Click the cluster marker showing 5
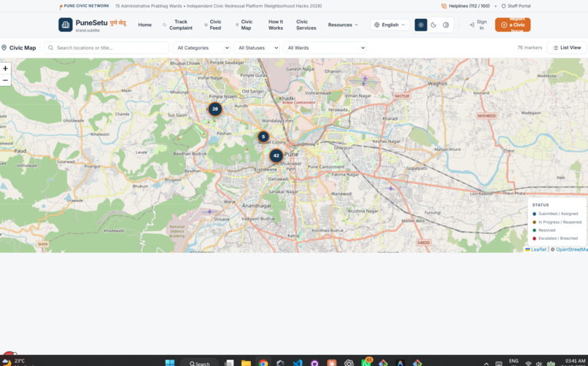 (263, 137)
